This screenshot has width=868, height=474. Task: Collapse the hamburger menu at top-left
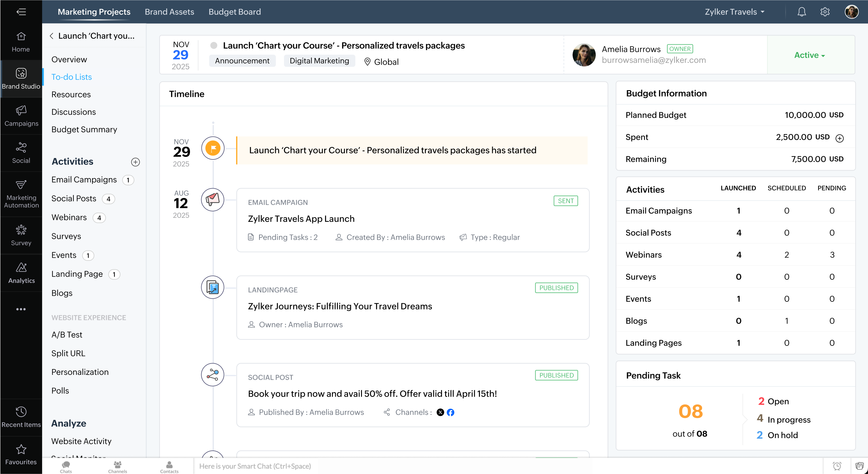click(21, 12)
